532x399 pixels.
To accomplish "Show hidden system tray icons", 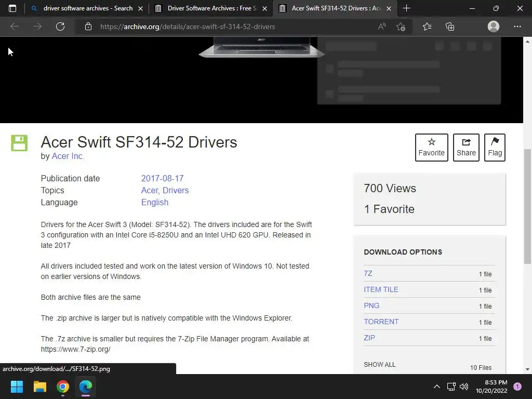I will tap(436, 387).
